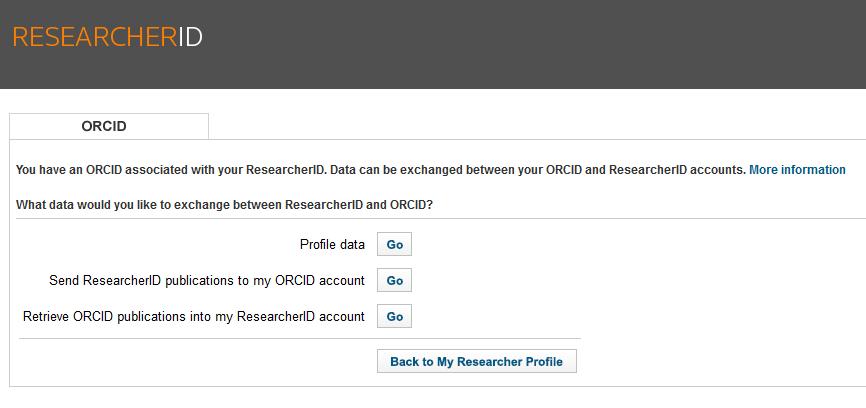Click blank space right of ORCID tab
The height and width of the screenshot is (408, 866).
click(x=536, y=126)
